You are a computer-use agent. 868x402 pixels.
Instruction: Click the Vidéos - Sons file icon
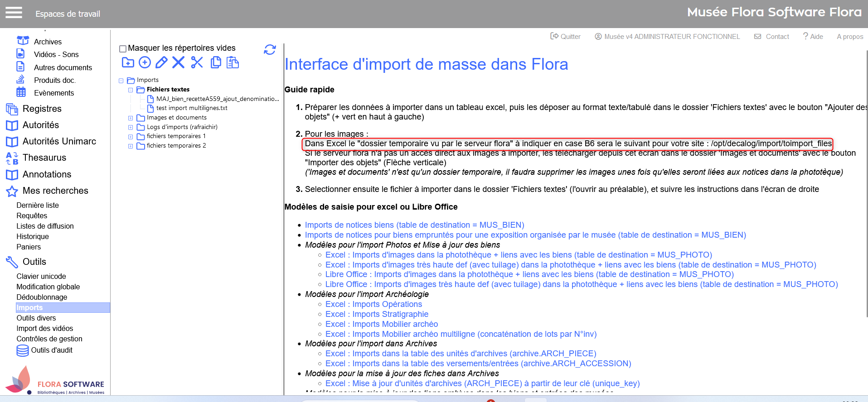[20, 53]
